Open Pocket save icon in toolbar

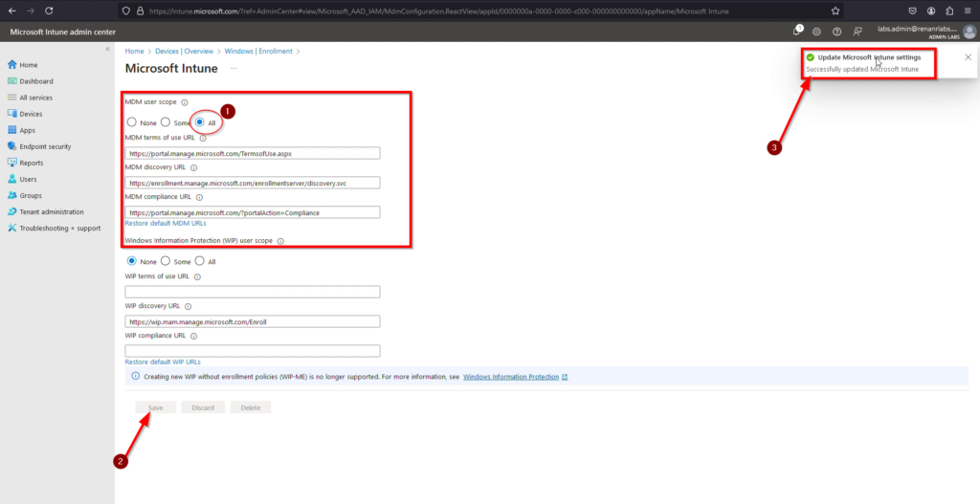tap(913, 11)
